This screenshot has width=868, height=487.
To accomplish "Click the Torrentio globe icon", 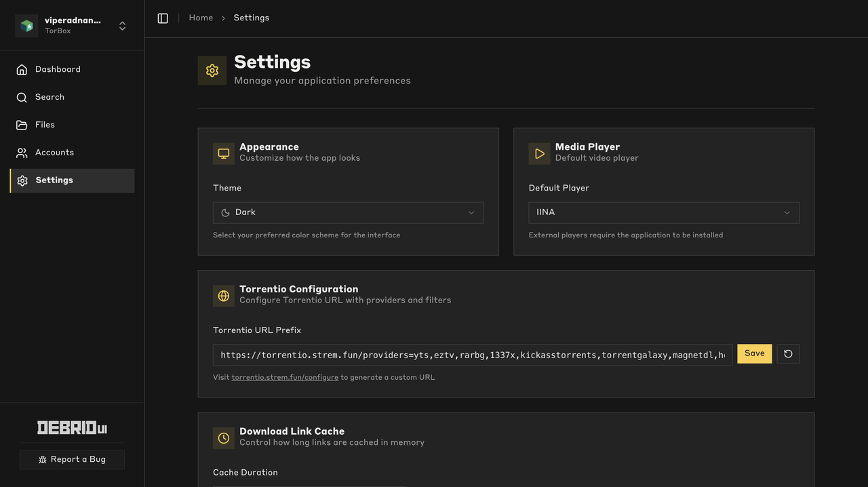I will click(224, 296).
